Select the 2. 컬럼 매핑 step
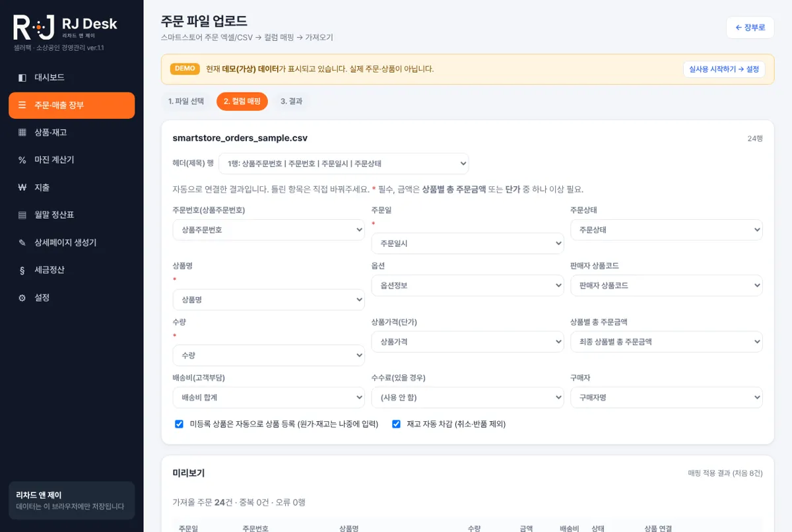 pos(242,102)
